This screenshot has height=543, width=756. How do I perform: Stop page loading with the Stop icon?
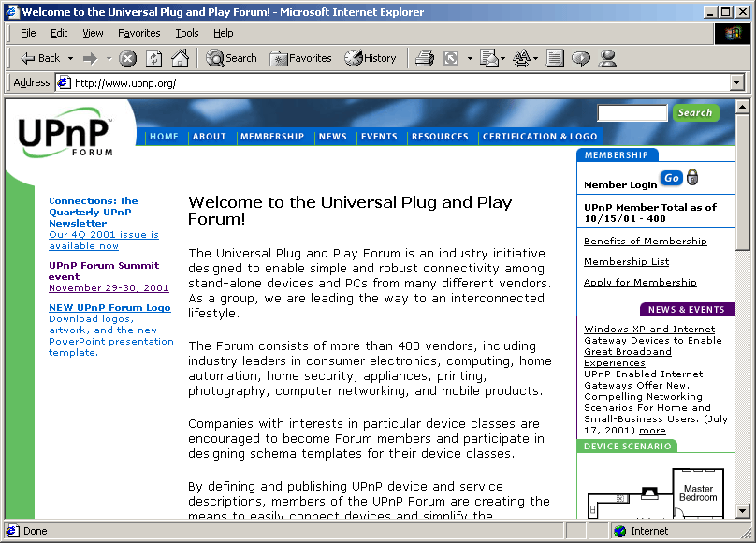[x=128, y=59]
